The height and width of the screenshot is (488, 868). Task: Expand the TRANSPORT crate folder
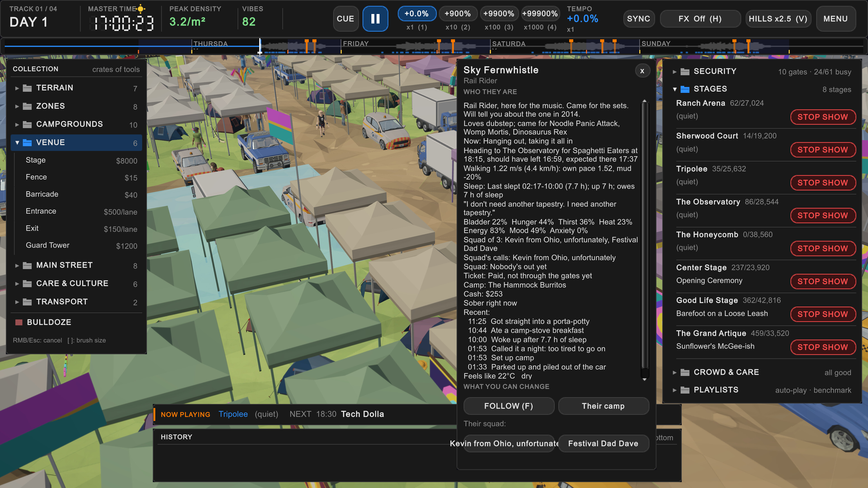click(76, 302)
